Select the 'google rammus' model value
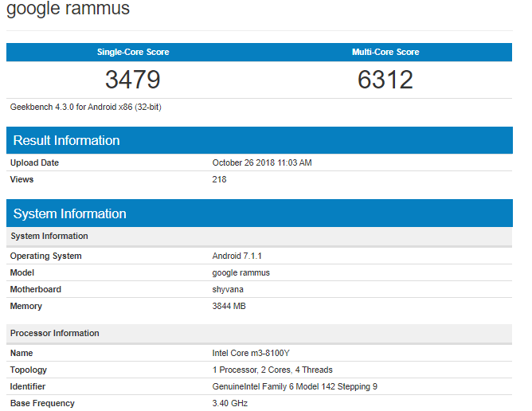532x411 pixels. tap(241, 273)
